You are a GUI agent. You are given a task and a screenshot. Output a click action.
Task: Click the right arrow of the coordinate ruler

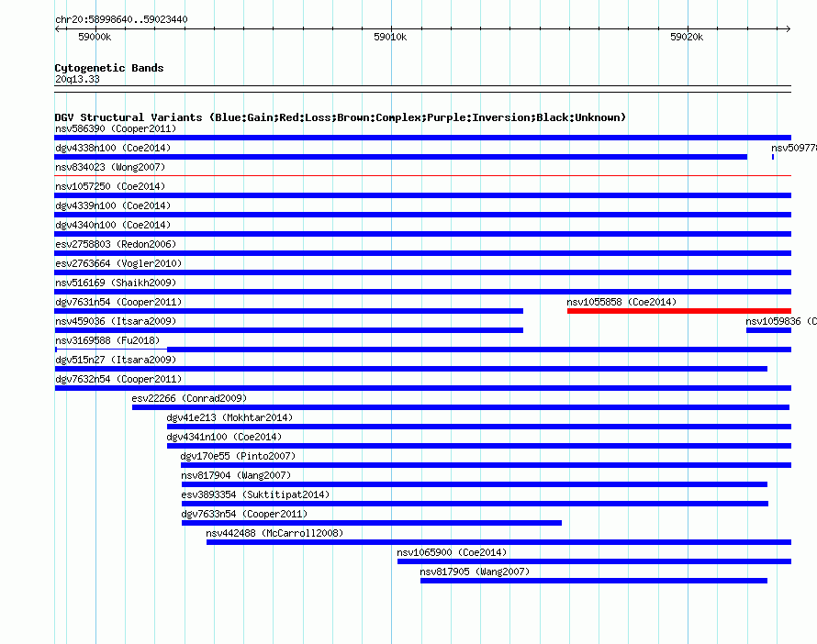(x=788, y=28)
